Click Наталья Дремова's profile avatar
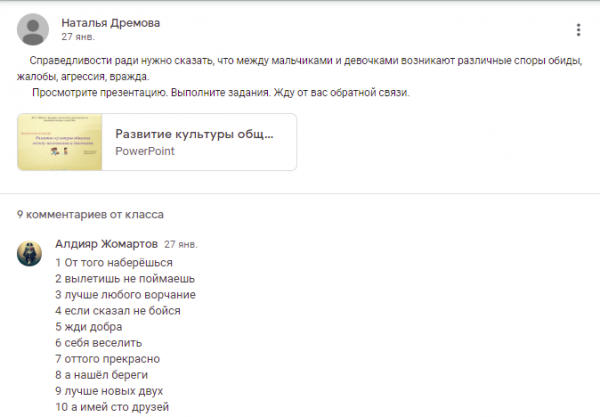Viewport: 600px width, 417px height. pyautogui.click(x=33, y=29)
